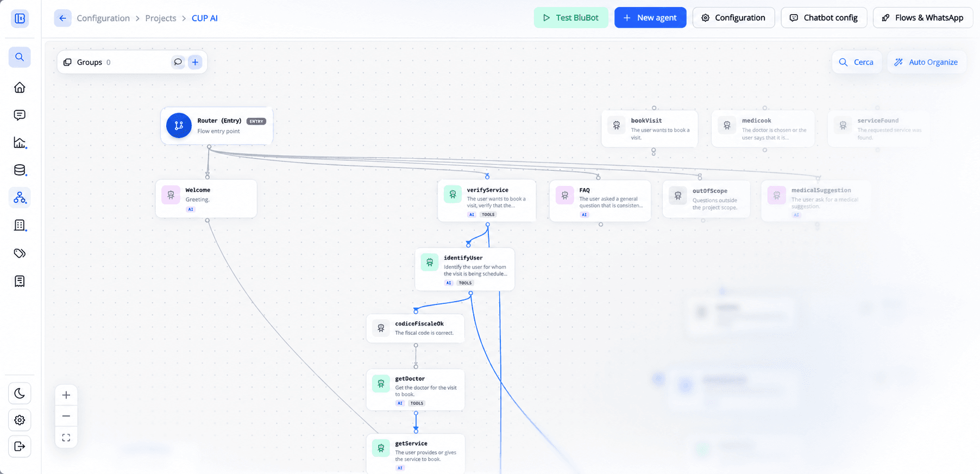This screenshot has height=474, width=980.
Task: Click the Groups label in the panel
Action: [90, 62]
